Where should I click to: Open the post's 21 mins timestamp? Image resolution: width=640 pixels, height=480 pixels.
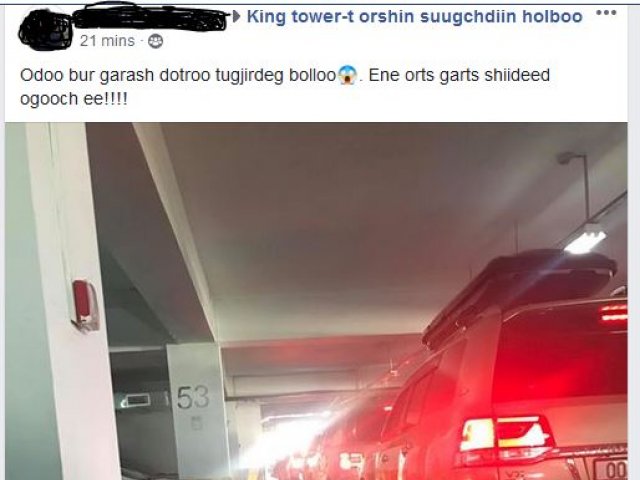coord(107,41)
